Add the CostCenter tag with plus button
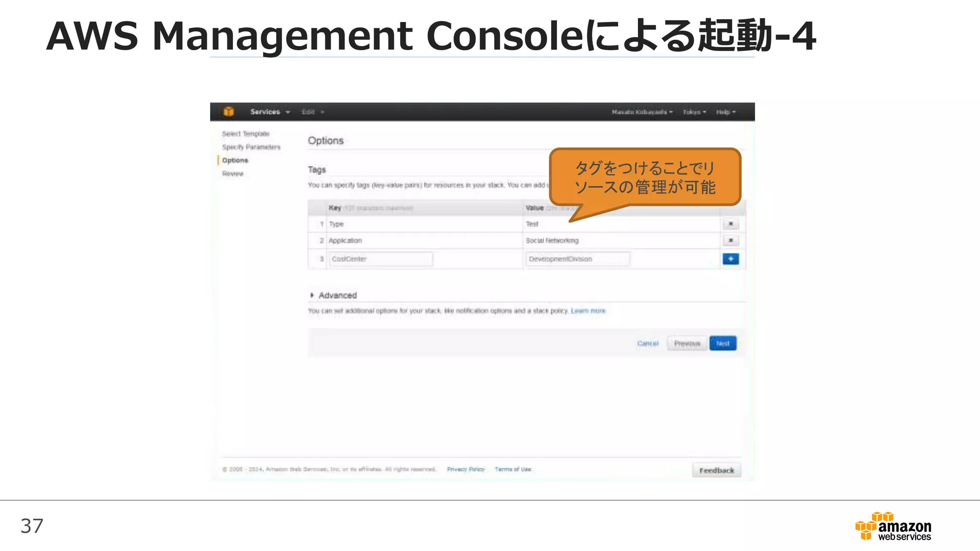 click(x=731, y=259)
